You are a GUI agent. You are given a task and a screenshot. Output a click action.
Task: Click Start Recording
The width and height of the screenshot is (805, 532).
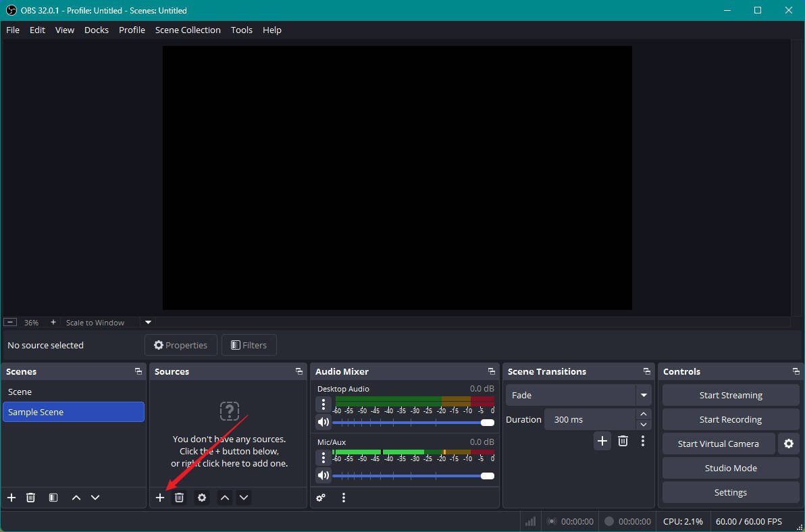tap(731, 420)
